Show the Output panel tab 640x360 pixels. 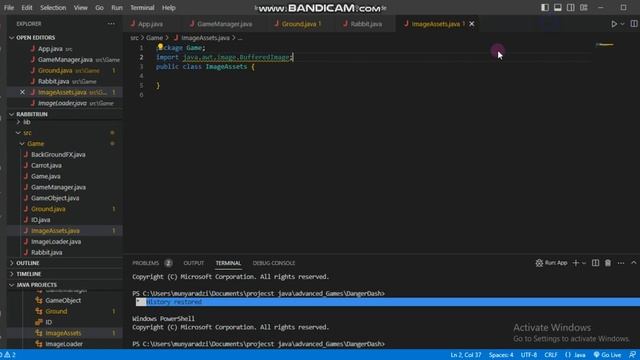click(x=193, y=263)
